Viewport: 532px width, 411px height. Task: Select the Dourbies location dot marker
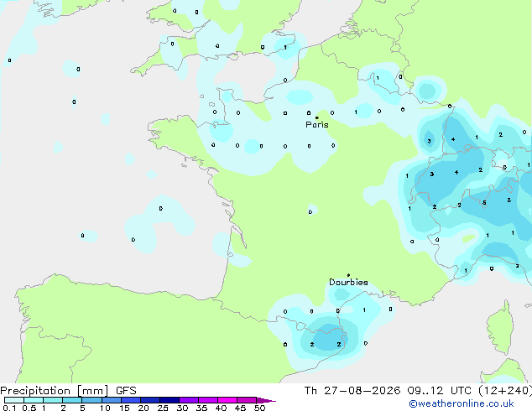348,275
